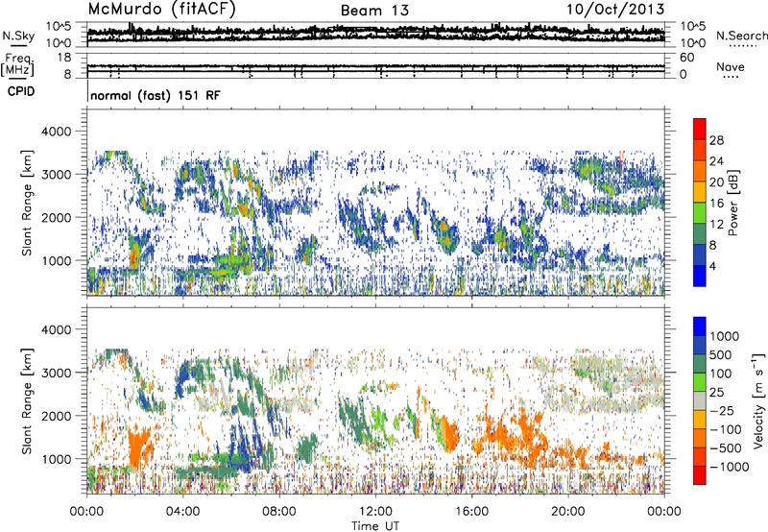
Task: Click the "20:00" time tick label
Action: pyautogui.click(x=567, y=512)
